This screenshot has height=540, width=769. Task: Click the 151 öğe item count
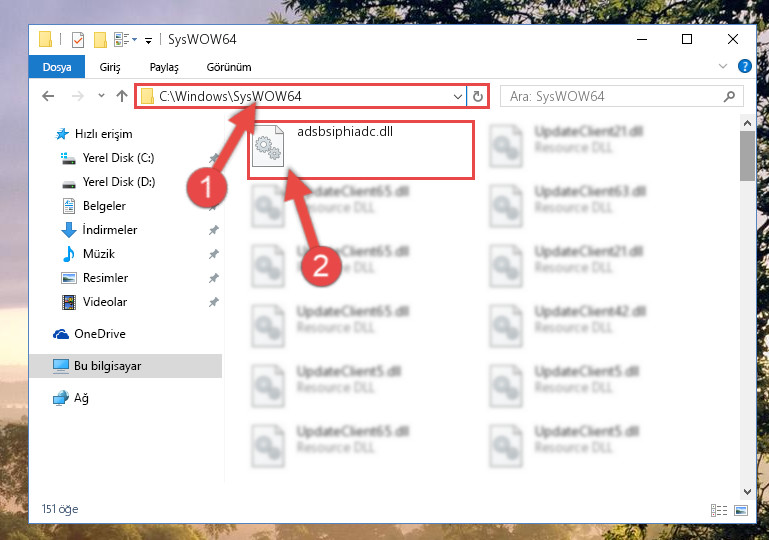click(x=60, y=509)
